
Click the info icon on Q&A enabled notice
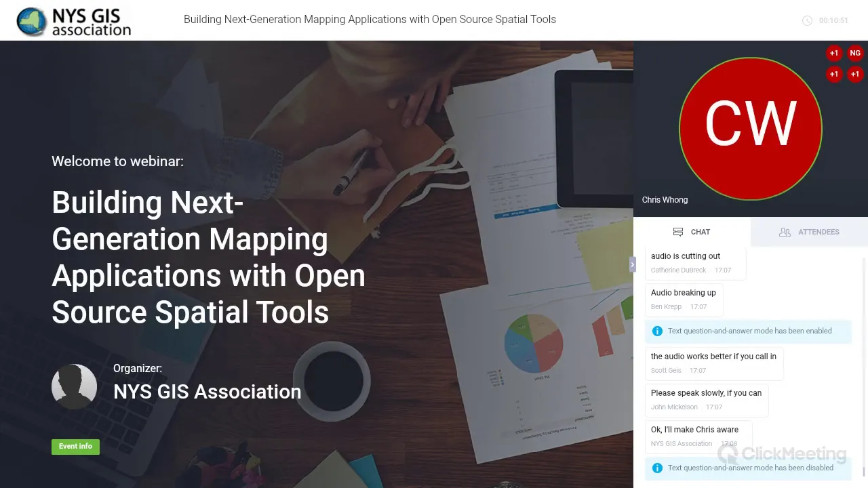pos(656,331)
